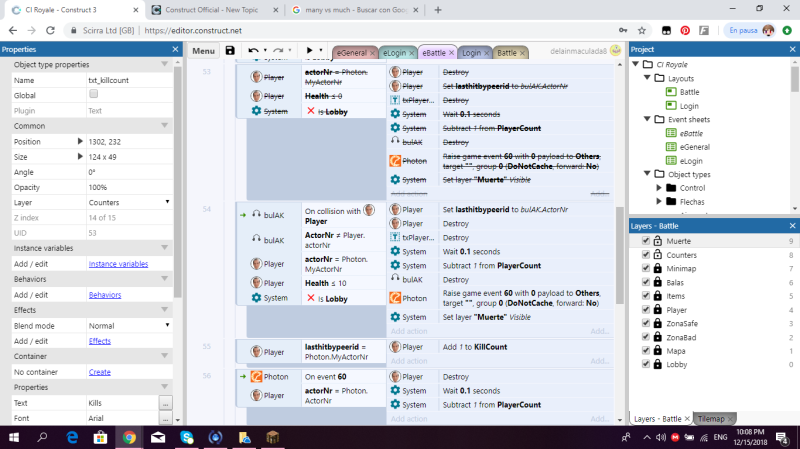This screenshot has height=449, width=800.
Task: Click the Photon icon in event 56 condition
Action: pos(256,377)
